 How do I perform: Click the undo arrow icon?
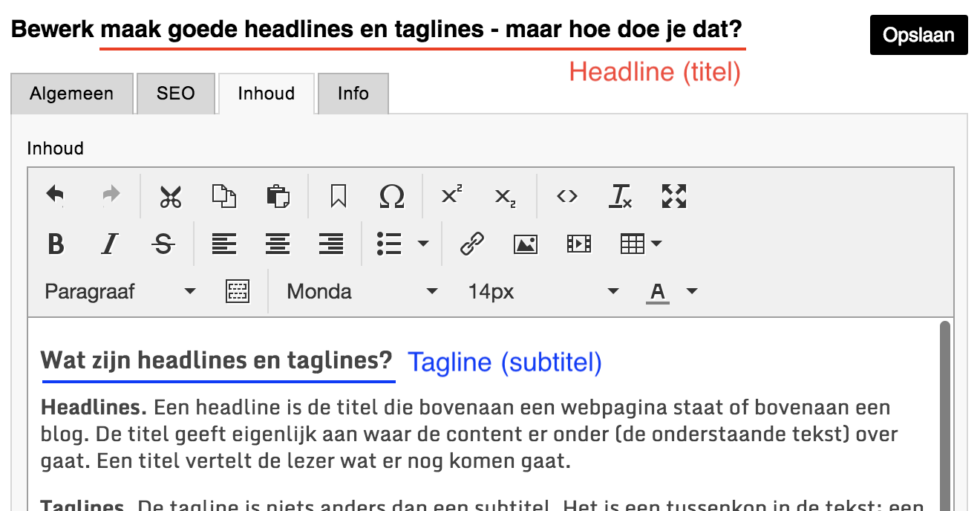[56, 196]
